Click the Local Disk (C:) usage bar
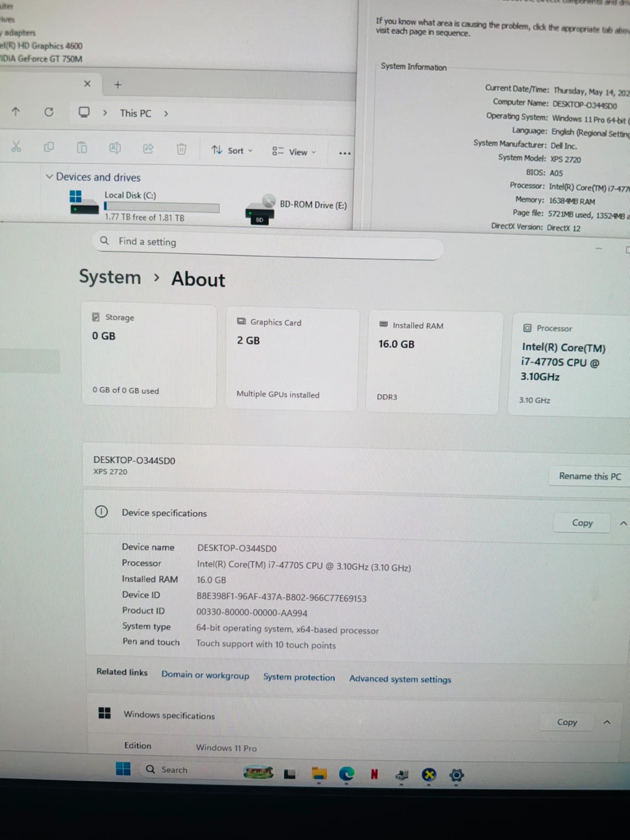Image resolution: width=630 pixels, height=840 pixels. [x=162, y=207]
